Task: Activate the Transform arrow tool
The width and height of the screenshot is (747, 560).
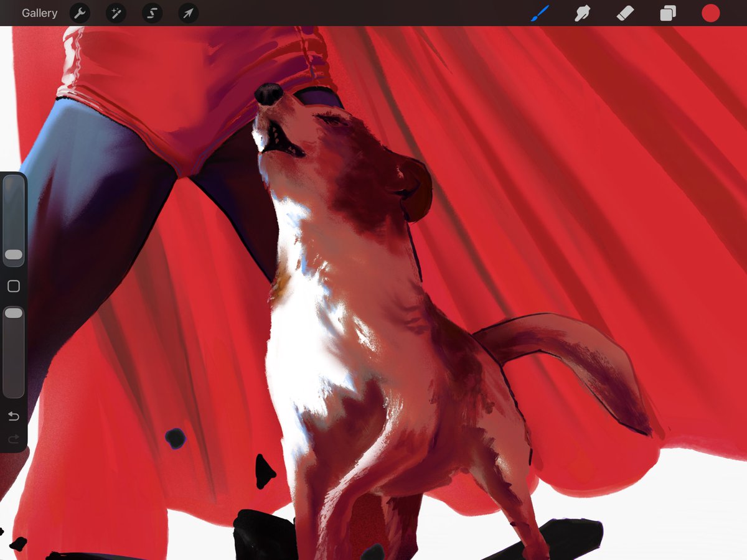Action: [188, 13]
